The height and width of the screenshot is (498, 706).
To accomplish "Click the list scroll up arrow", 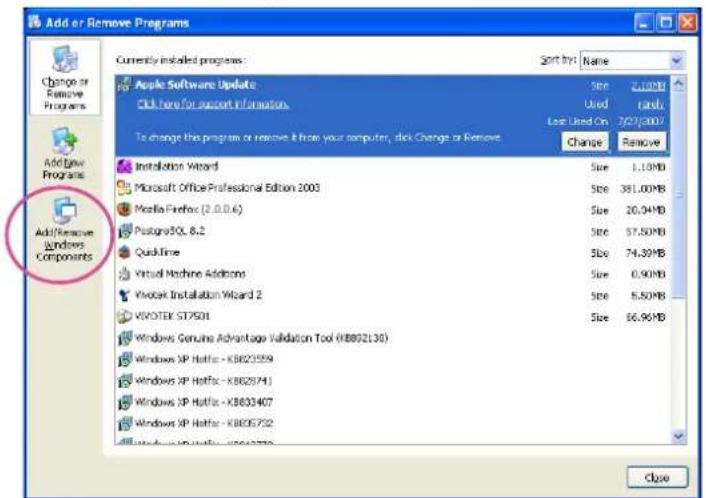I will coord(678,84).
